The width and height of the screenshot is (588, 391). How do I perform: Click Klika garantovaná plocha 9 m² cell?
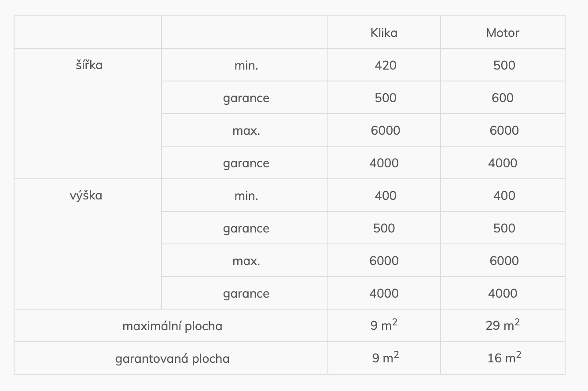(x=386, y=358)
